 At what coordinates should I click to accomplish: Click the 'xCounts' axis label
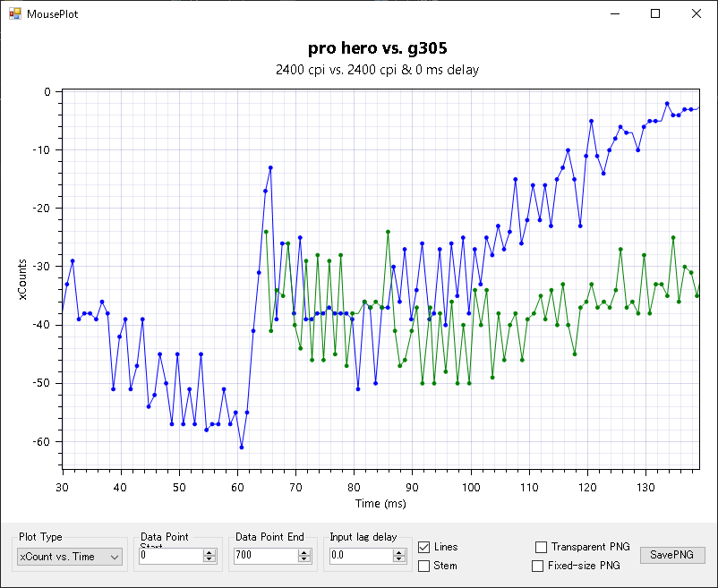tap(22, 279)
